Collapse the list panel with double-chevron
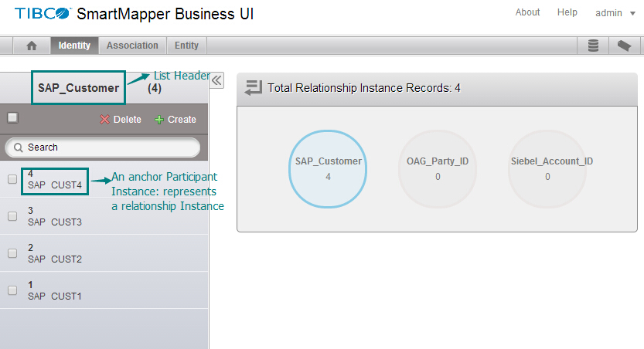Viewport: 644px width, 349px height. pos(216,80)
